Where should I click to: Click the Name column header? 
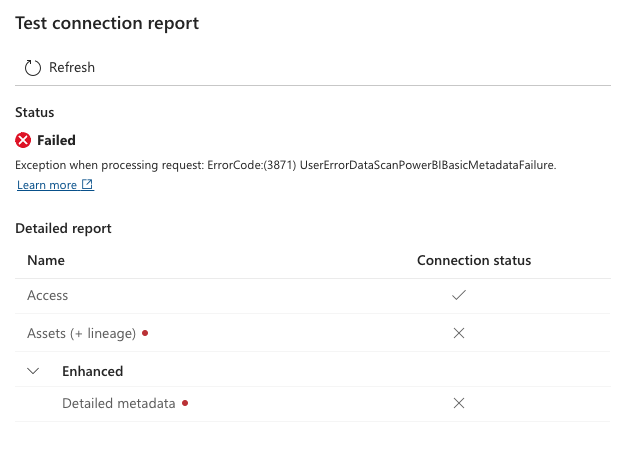pos(46,261)
